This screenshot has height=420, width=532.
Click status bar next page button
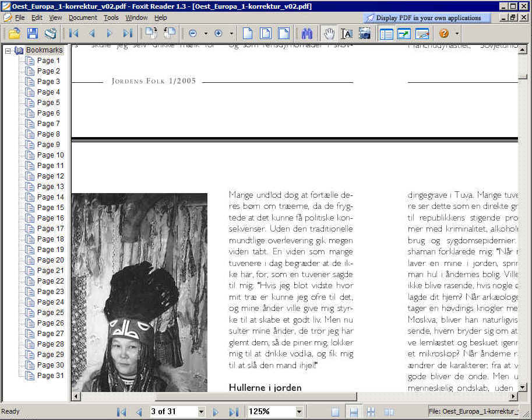[216, 412]
